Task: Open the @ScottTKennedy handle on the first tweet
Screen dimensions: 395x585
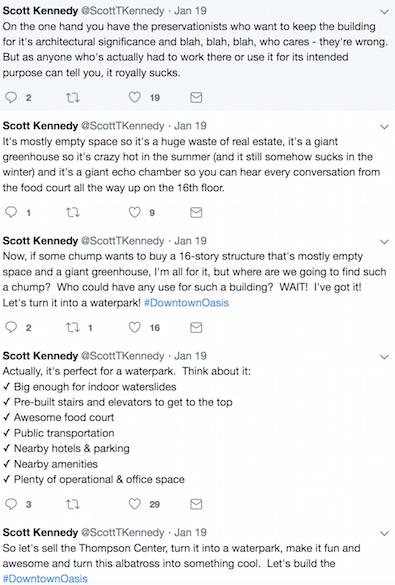Action: [123, 11]
